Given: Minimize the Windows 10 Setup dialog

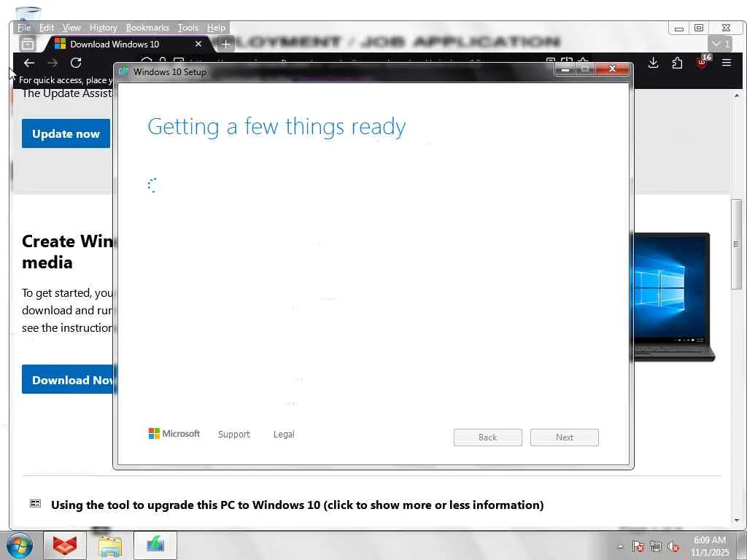Looking at the screenshot, I should [565, 69].
